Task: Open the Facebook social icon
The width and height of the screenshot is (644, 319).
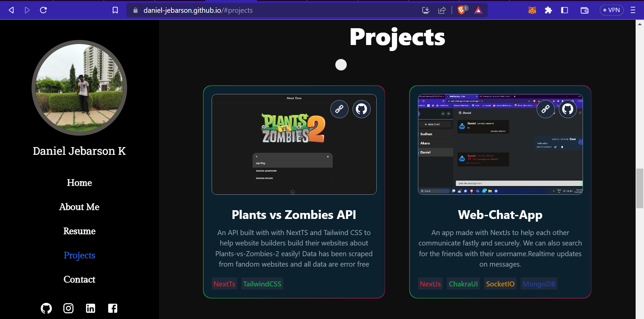Action: pyautogui.click(x=113, y=308)
